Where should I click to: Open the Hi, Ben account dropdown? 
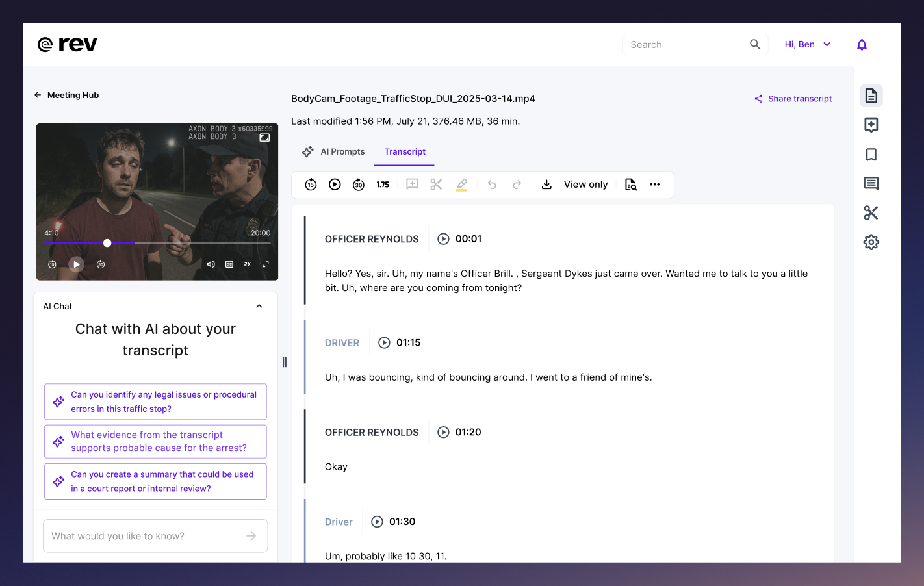(807, 44)
